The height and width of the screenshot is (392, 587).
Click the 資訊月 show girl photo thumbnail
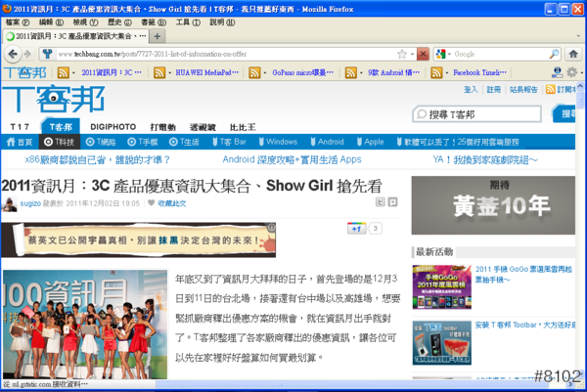85,325
